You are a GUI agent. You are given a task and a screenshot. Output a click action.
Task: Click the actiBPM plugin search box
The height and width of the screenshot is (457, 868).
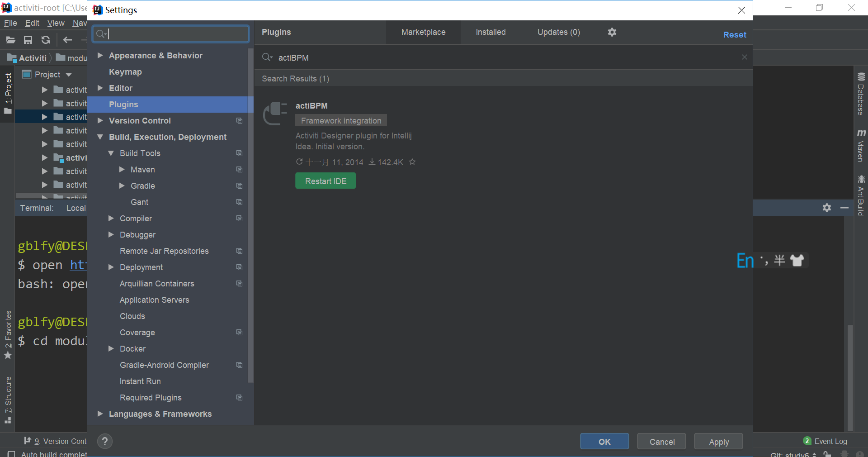coord(504,57)
